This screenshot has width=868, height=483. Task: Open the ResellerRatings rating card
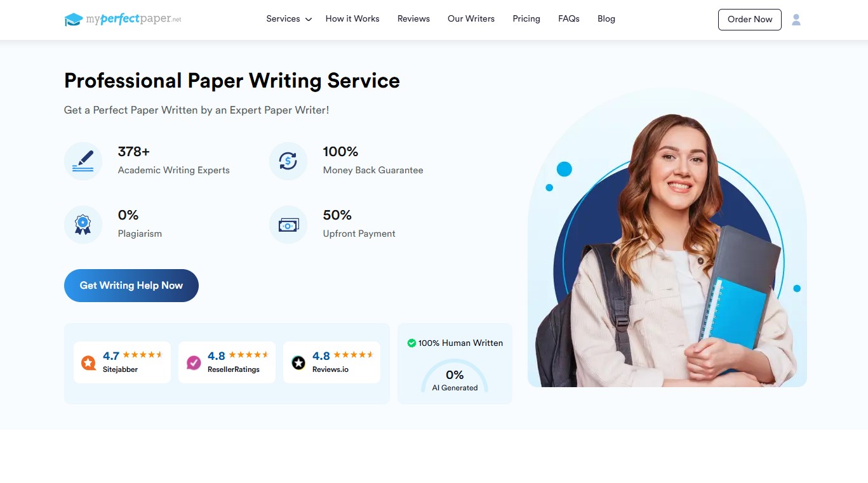click(x=227, y=362)
